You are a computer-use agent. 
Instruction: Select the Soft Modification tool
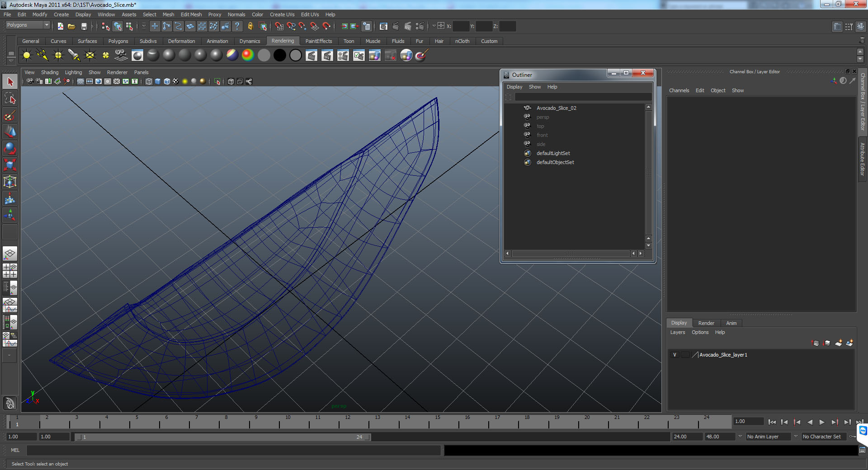click(10, 199)
